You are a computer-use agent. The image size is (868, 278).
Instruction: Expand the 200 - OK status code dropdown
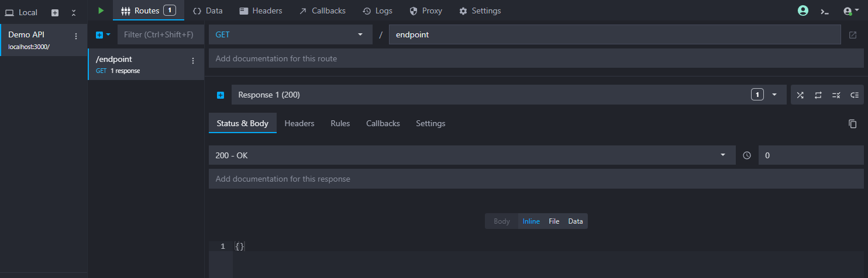471,155
